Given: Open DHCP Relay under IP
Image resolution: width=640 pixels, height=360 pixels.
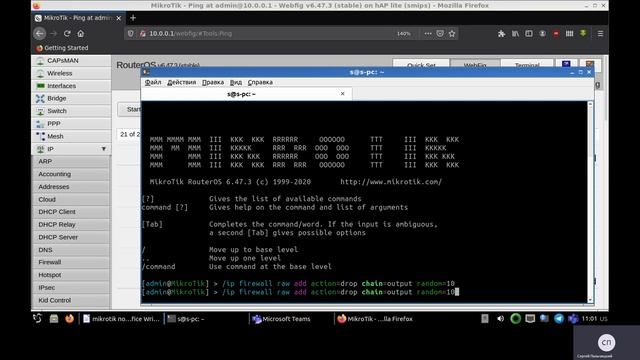Looking at the screenshot, I should tap(71, 224).
